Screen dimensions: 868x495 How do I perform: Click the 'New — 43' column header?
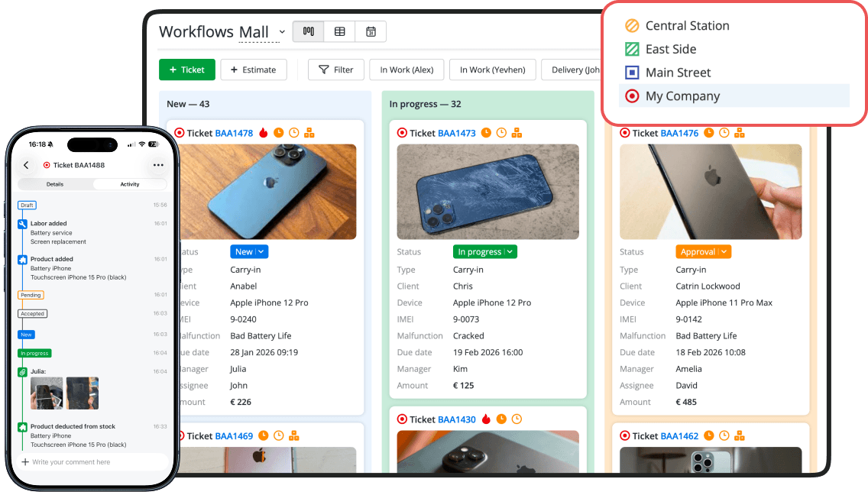(188, 104)
